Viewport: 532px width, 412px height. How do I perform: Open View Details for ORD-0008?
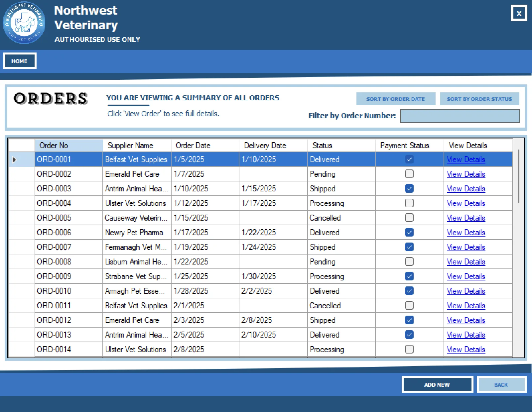466,262
